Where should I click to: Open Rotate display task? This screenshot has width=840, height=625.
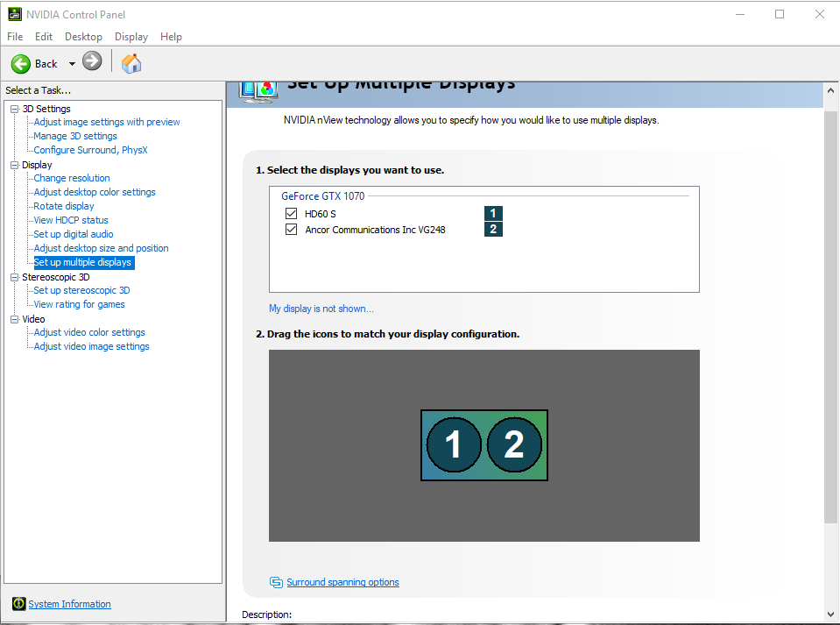click(x=64, y=206)
